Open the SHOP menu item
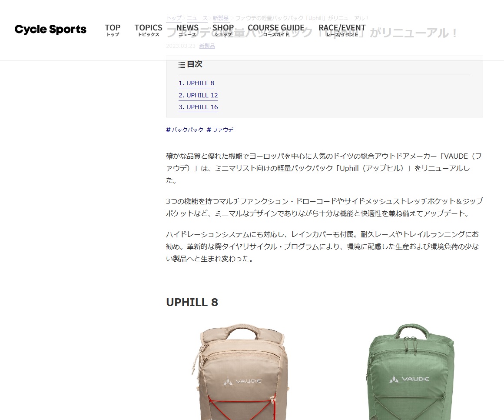The width and height of the screenshot is (504, 420). [x=223, y=30]
